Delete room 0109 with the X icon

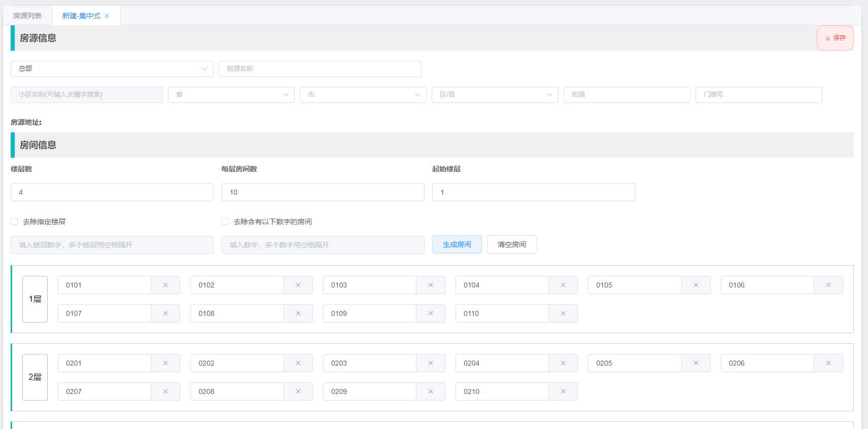[x=431, y=313]
